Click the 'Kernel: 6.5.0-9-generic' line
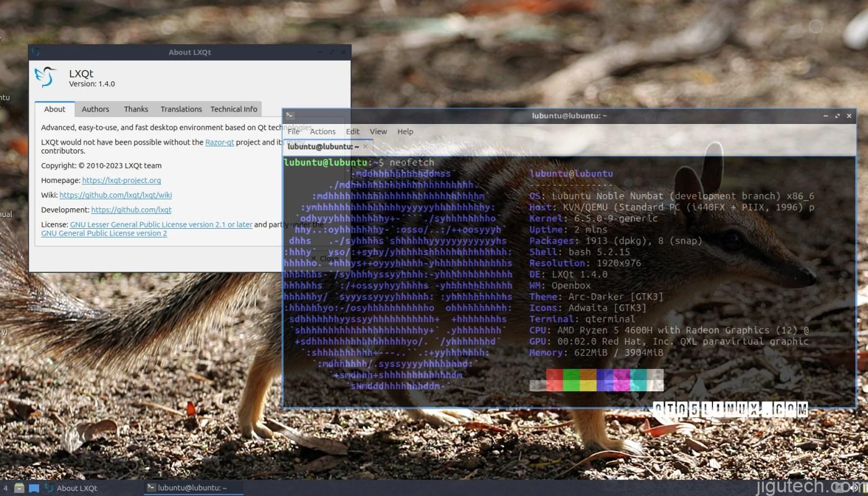The height and width of the screenshot is (496, 868). [593, 218]
